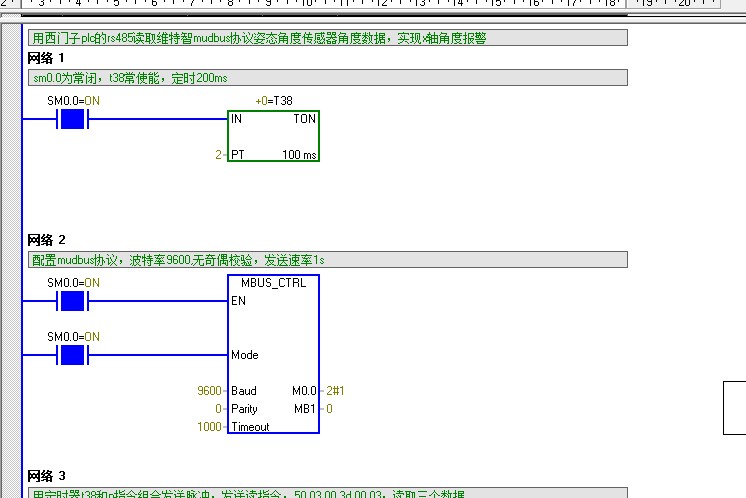Select the 网络 1 network title

(x=46, y=58)
